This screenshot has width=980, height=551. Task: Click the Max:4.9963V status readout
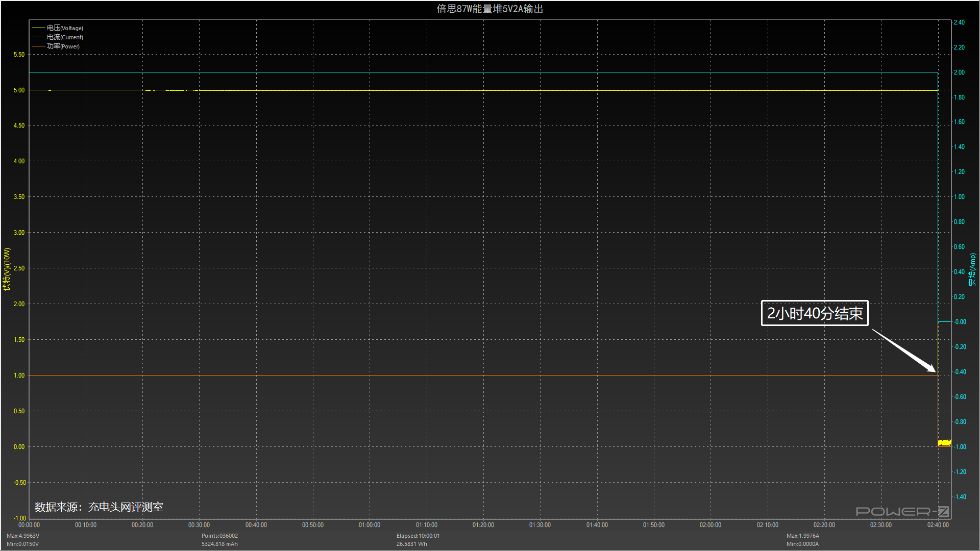[x=23, y=536]
